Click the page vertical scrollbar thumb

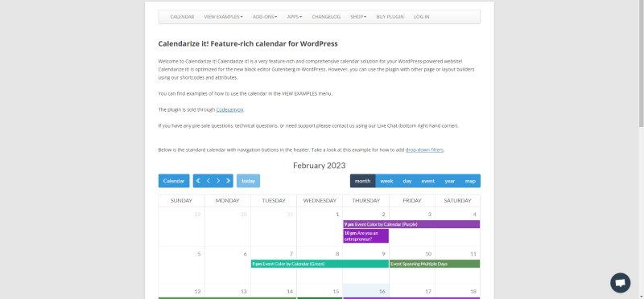click(x=641, y=63)
